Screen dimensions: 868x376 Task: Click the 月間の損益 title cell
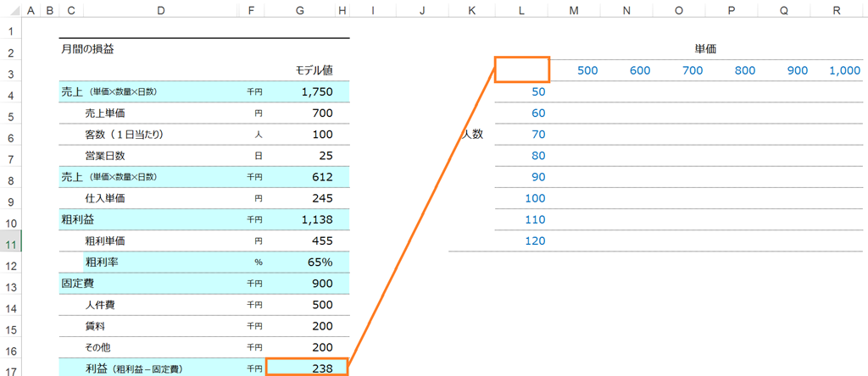(87, 49)
